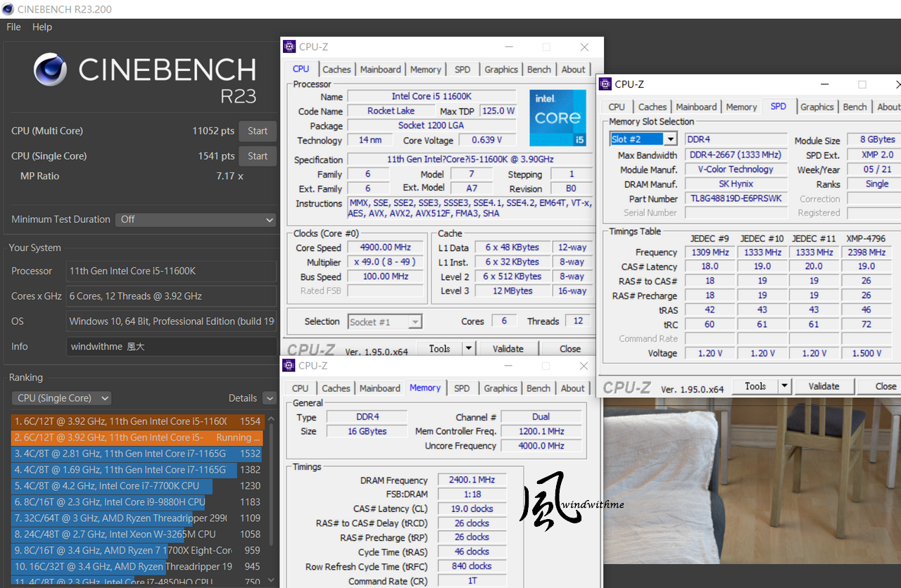Click the Name field Intel Core i5 11600K
The width and height of the screenshot is (901, 588).
[x=431, y=96]
